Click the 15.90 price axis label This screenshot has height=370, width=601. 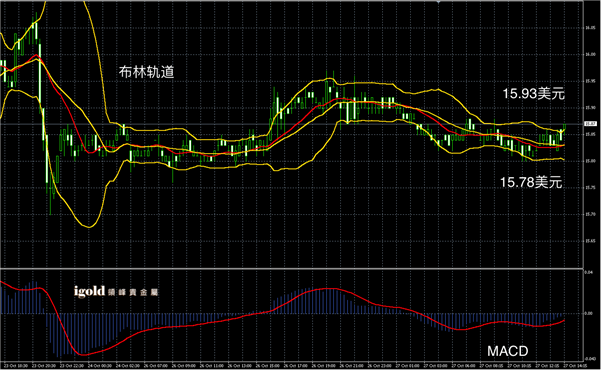click(x=590, y=108)
